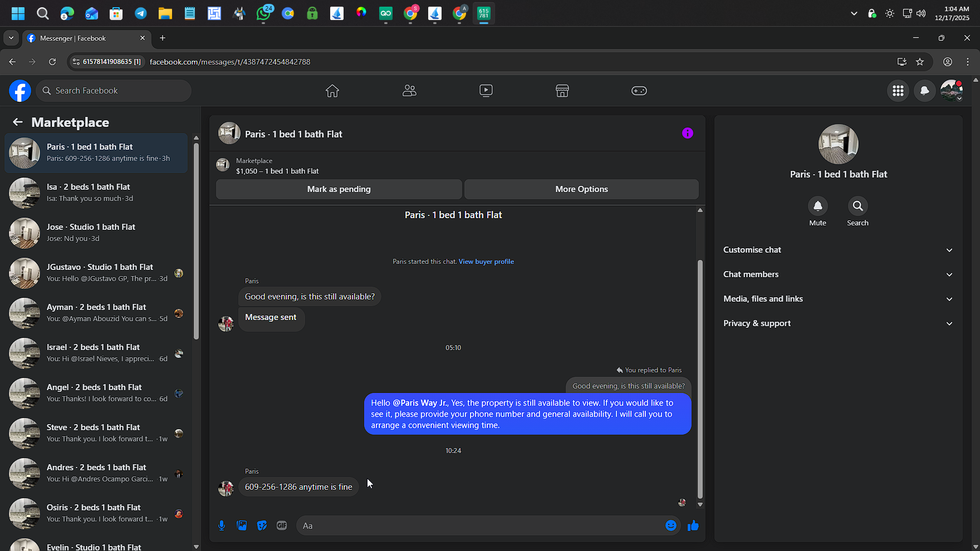This screenshot has width=980, height=551.
Task: Open the View buyer profile link
Action: point(486,262)
